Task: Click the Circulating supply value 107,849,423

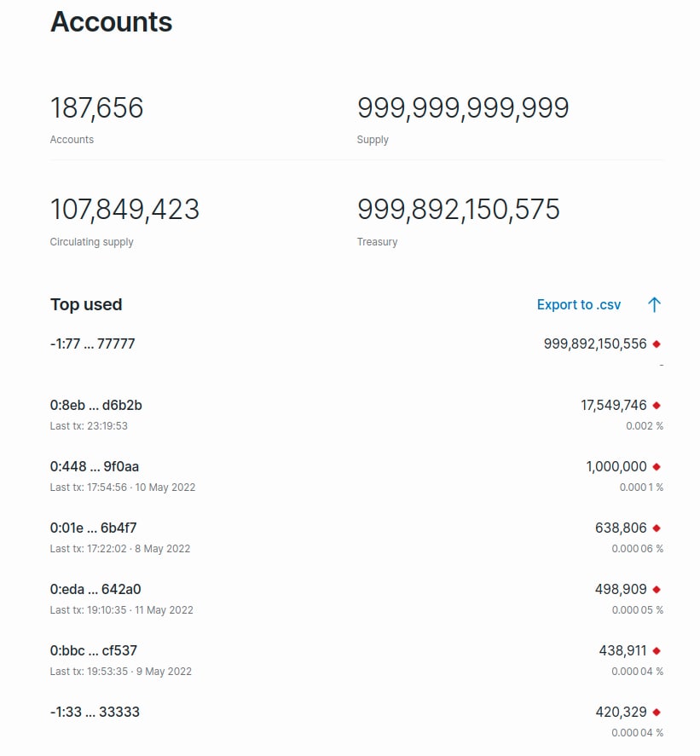Action: click(x=124, y=210)
